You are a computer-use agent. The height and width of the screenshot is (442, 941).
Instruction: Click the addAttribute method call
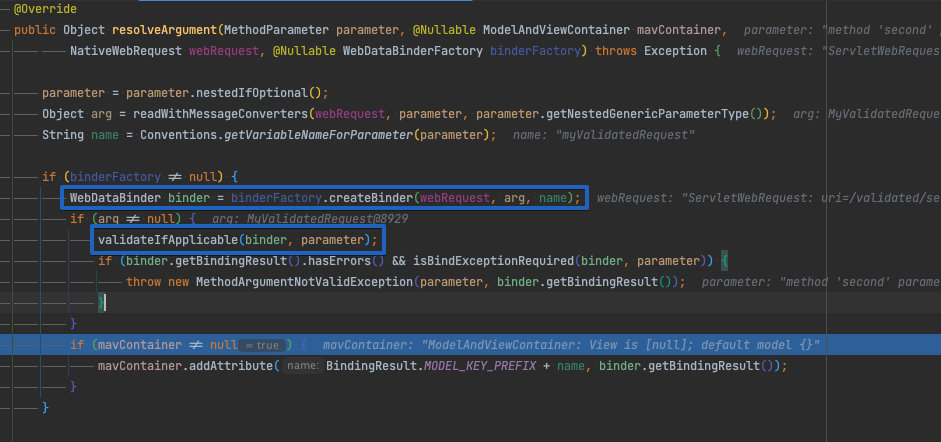click(x=231, y=366)
